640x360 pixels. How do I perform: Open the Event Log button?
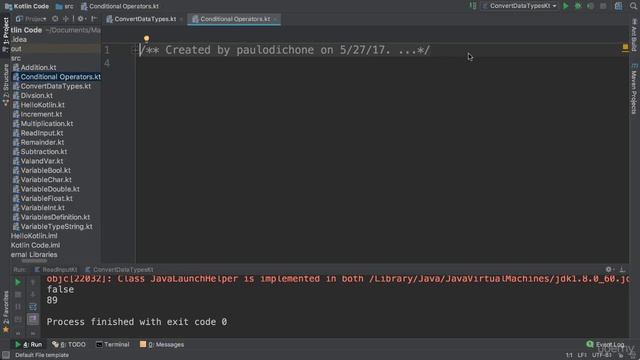point(605,345)
